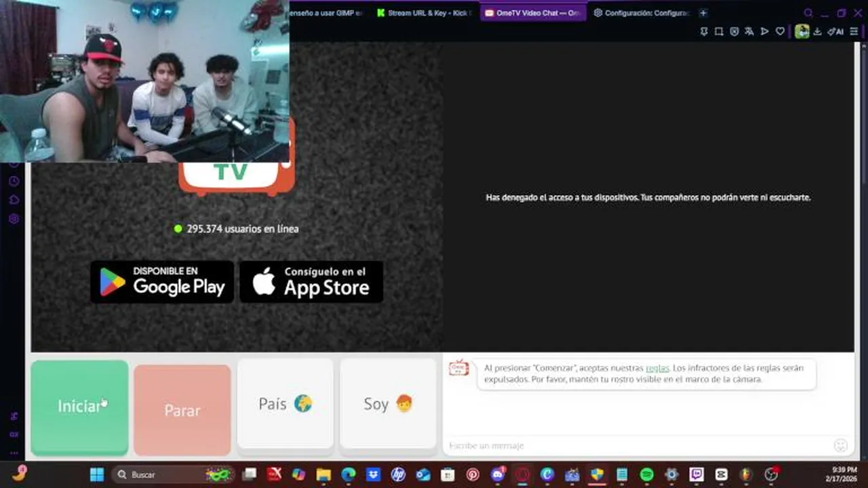
Task: Open Microsoft Store from taskbar
Action: pos(448,474)
